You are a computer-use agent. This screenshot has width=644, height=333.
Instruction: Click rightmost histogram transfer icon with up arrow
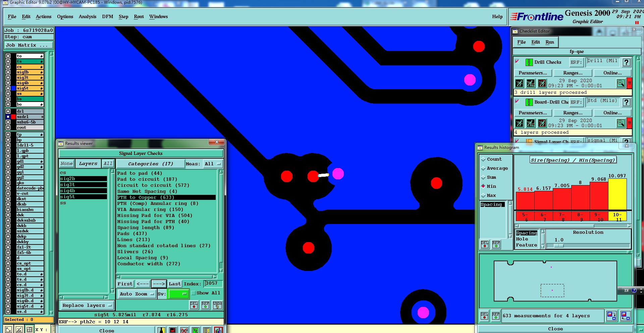click(x=625, y=316)
